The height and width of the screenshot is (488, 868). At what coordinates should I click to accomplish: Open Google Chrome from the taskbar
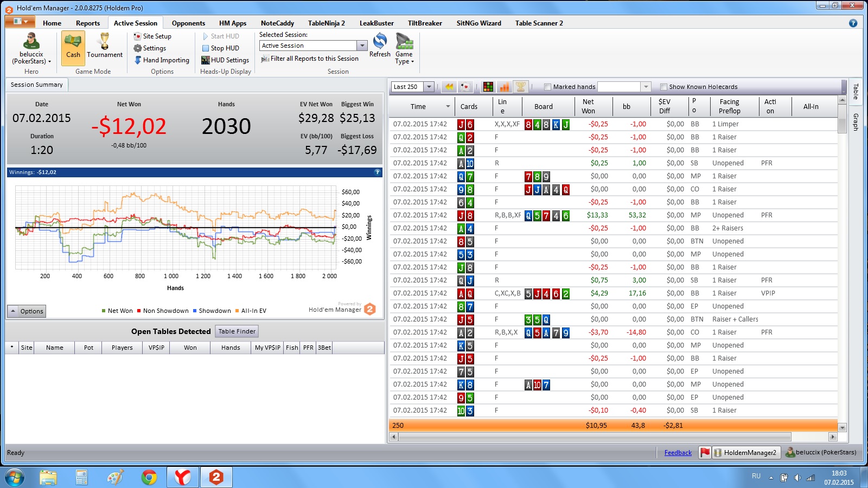pos(149,477)
